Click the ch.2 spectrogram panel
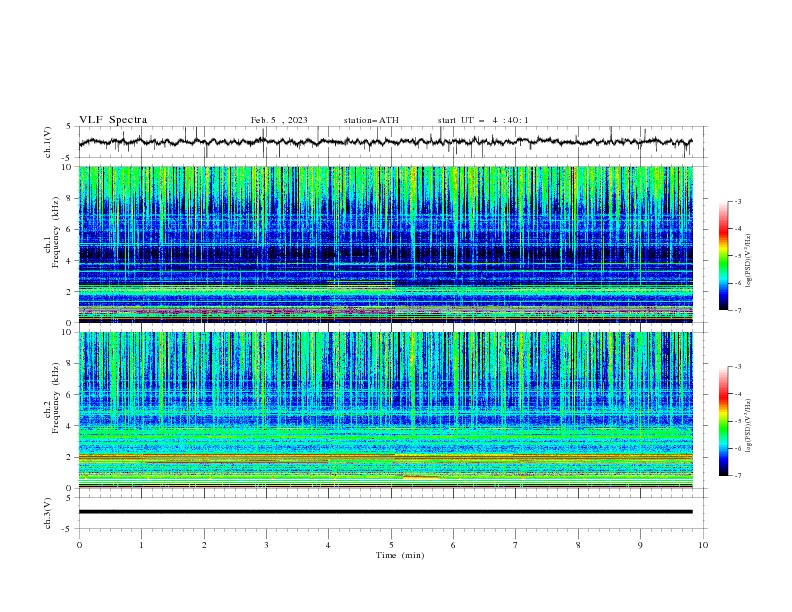Viewport: 792px width, 612px height. click(x=385, y=410)
